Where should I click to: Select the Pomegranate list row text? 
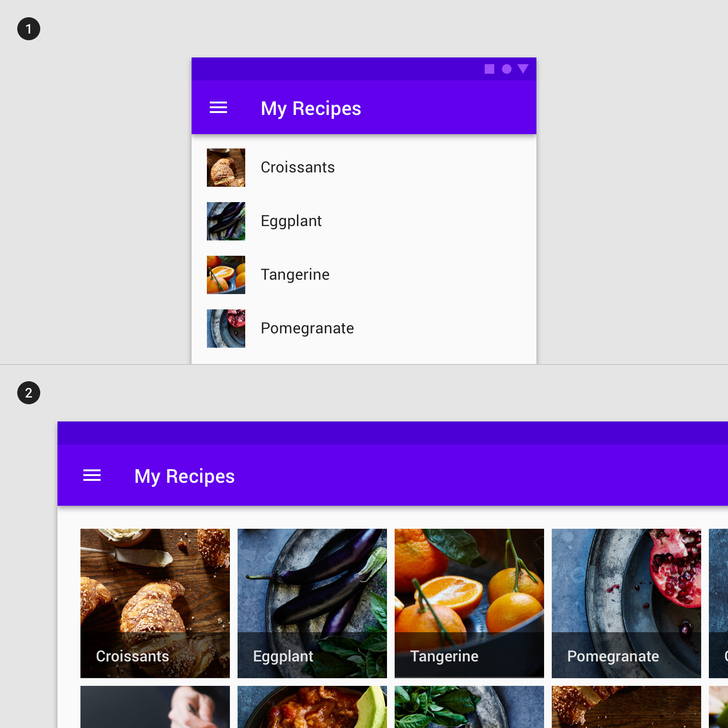pos(307,329)
